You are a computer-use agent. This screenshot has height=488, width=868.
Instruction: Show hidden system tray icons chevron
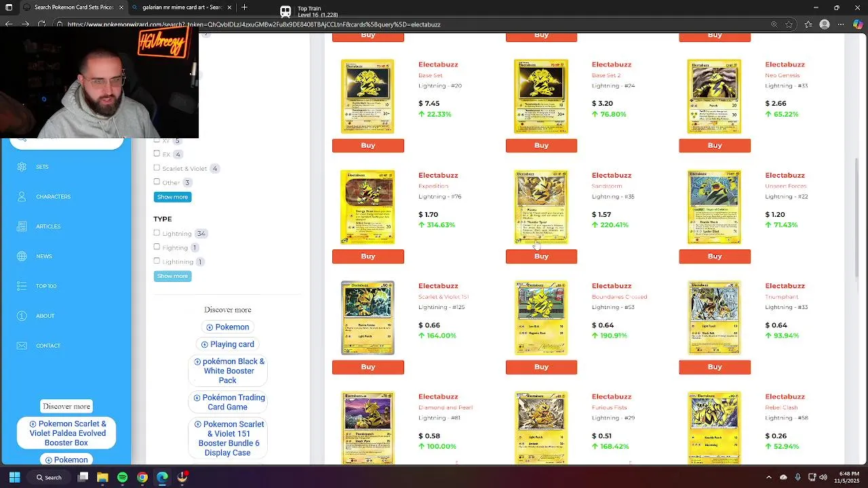[x=768, y=477]
